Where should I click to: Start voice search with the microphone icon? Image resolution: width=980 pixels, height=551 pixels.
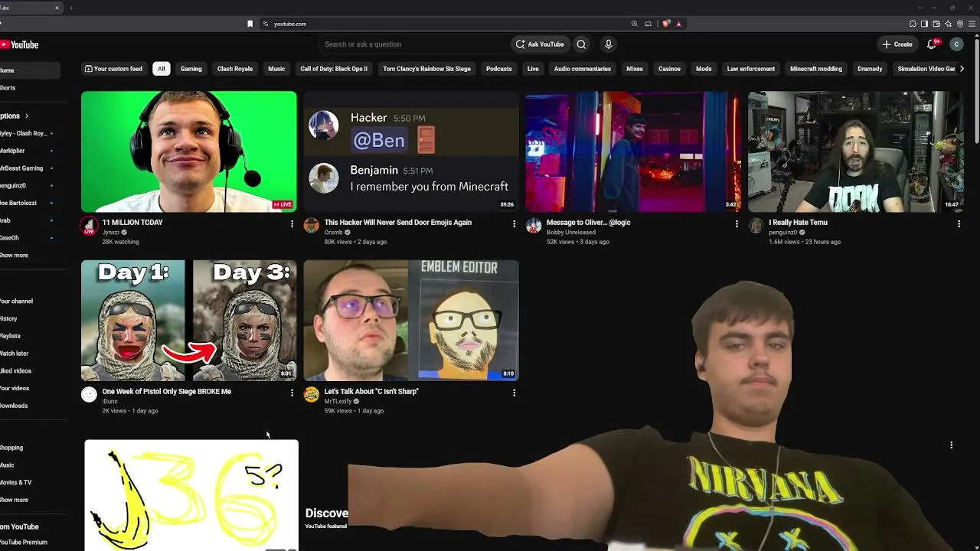[609, 44]
